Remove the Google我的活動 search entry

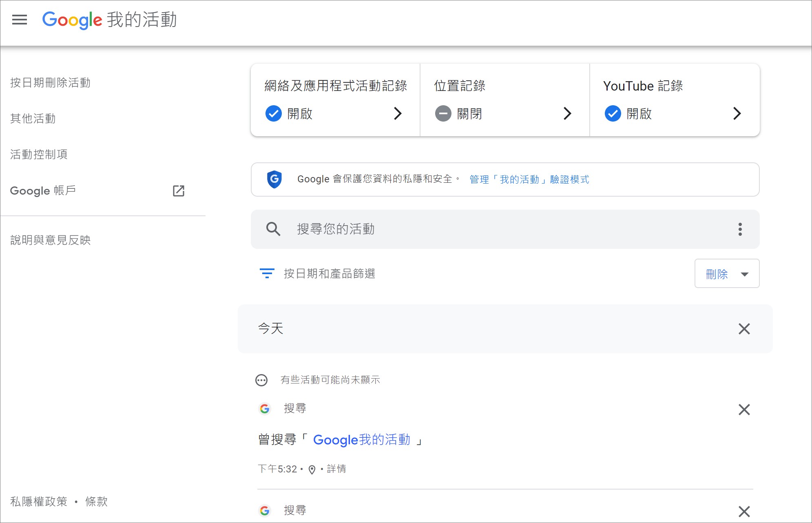tap(744, 410)
